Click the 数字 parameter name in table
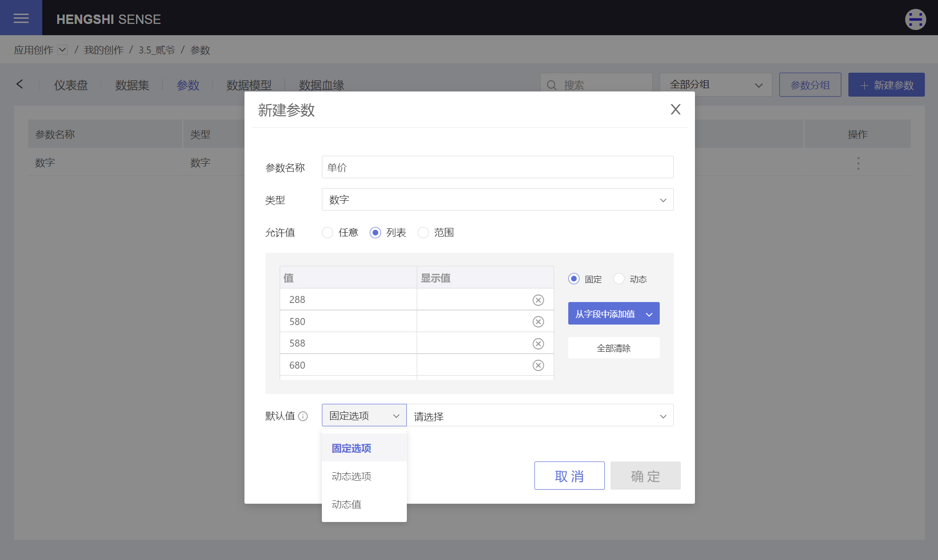938x560 pixels. (45, 163)
